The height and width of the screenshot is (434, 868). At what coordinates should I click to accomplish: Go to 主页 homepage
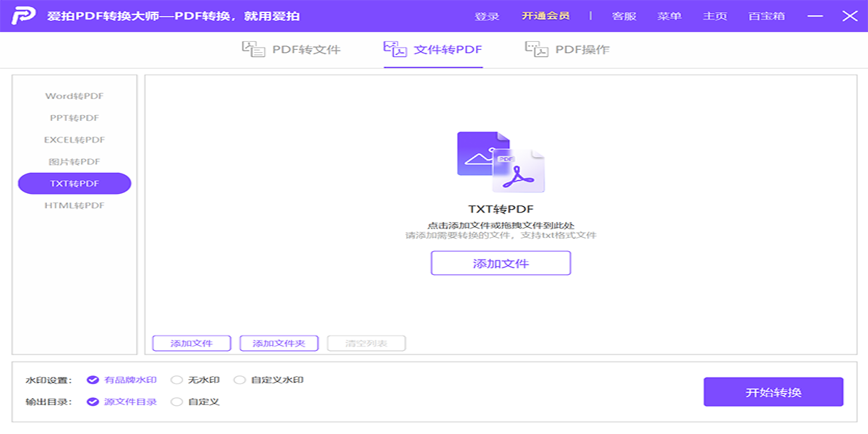click(x=715, y=16)
